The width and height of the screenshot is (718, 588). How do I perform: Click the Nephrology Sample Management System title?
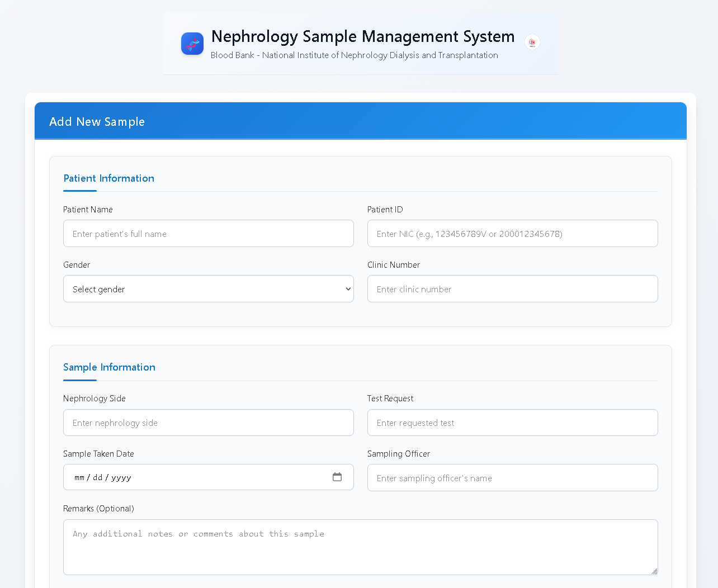[363, 36]
